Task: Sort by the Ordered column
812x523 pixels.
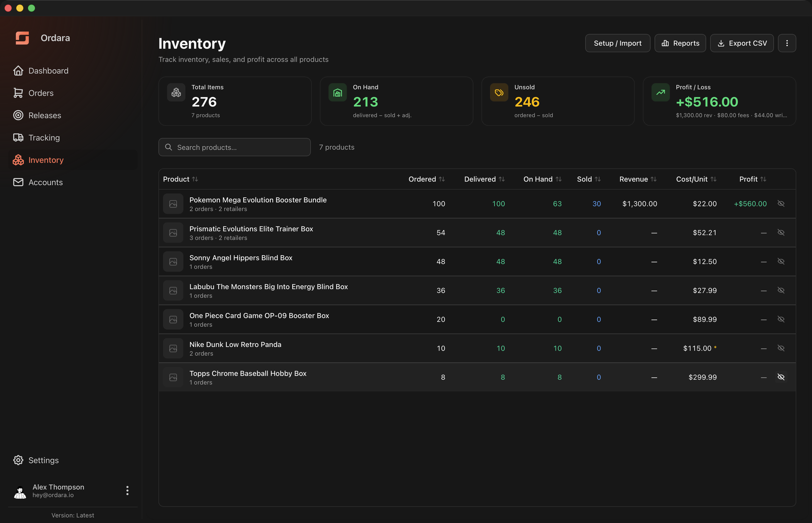Action: point(427,179)
